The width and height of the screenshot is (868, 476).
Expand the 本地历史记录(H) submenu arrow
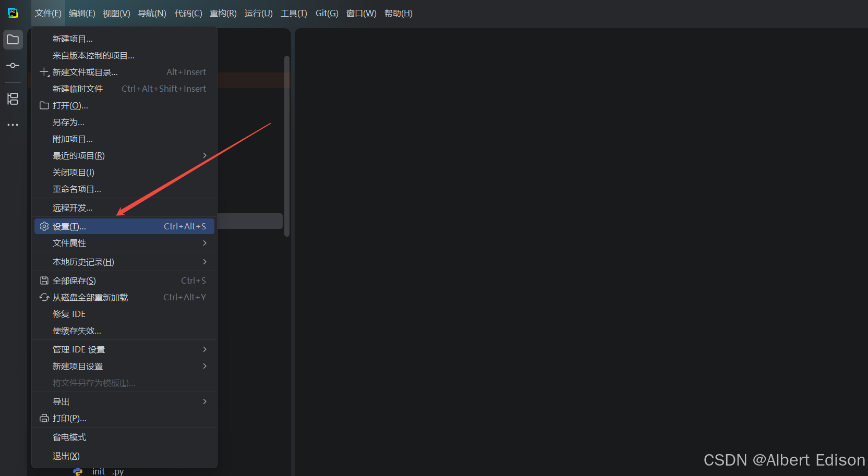[x=204, y=262]
